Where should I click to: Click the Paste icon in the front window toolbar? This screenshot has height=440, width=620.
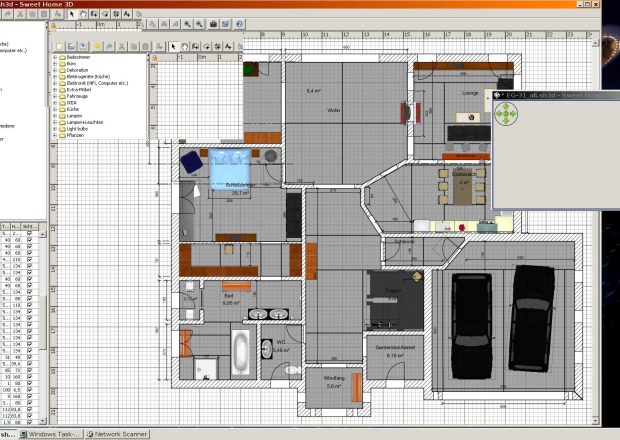[146, 47]
